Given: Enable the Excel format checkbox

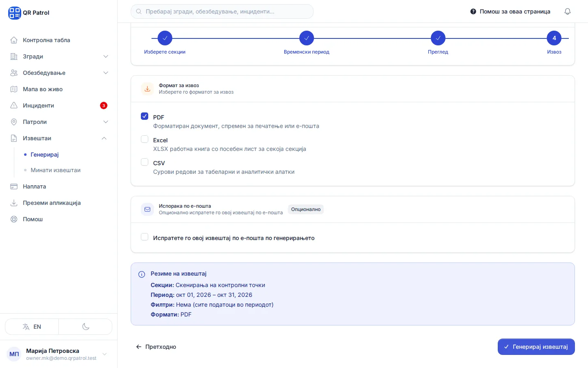Looking at the screenshot, I should pos(145,139).
